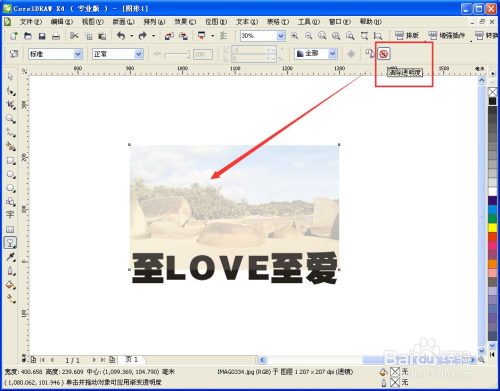The width and height of the screenshot is (500, 391).
Task: Click the Edit Transparency icon on property bar
Action: click(x=14, y=54)
